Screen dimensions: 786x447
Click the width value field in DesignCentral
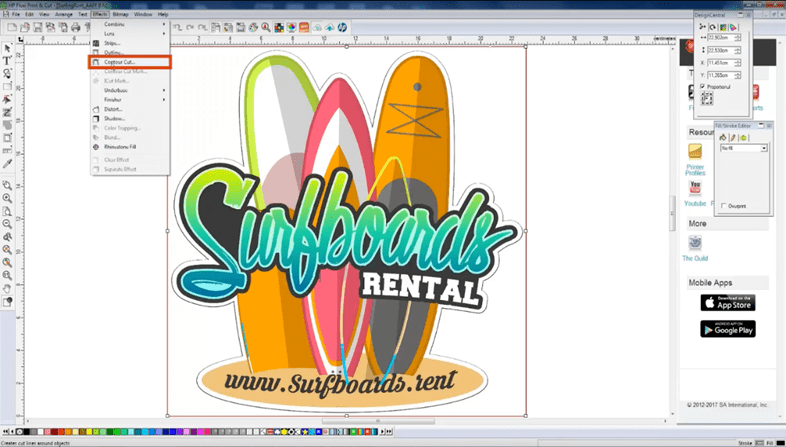716,38
